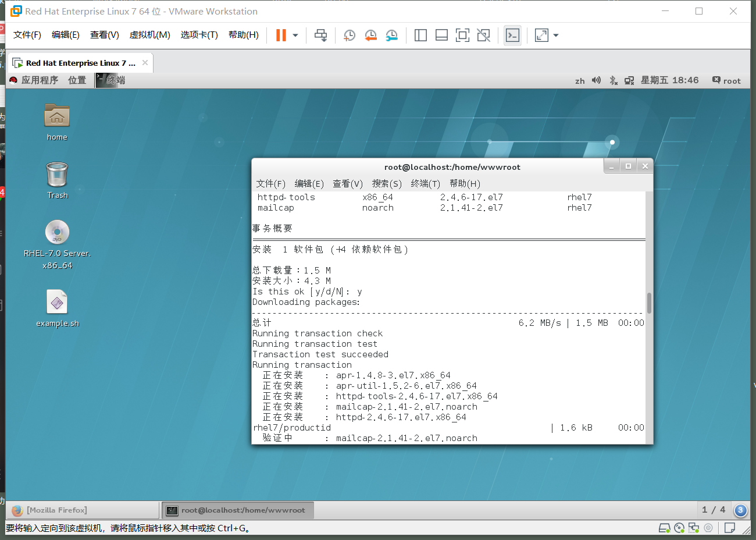The width and height of the screenshot is (756, 540).
Task: Open terminal 终端(T) menu
Action: 426,184
